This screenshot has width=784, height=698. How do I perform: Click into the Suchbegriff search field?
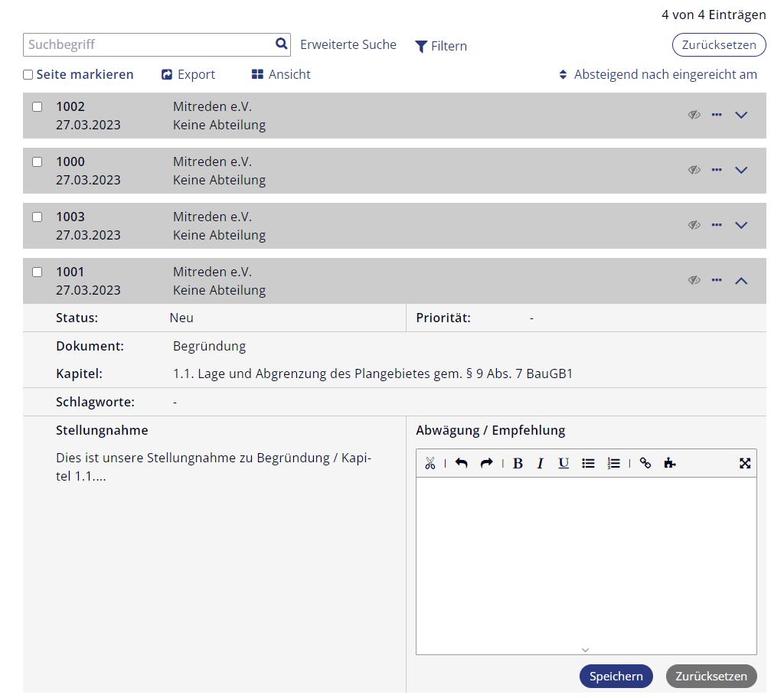(149, 44)
